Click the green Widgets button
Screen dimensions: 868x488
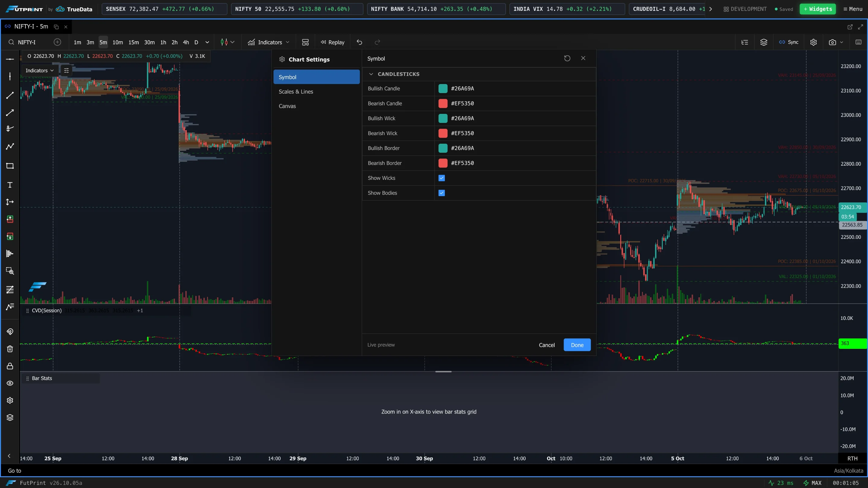coord(817,9)
